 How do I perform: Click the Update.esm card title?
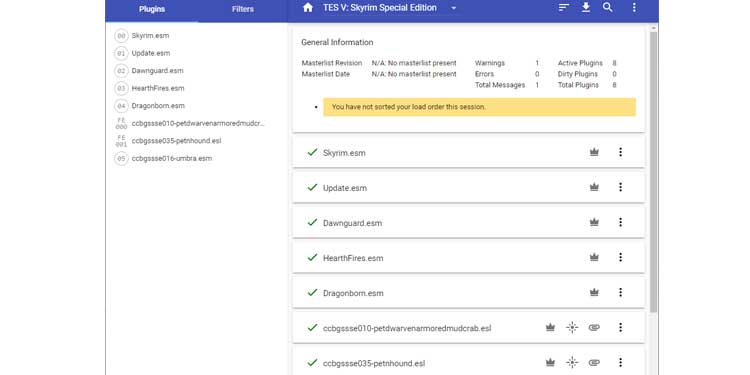pos(345,188)
